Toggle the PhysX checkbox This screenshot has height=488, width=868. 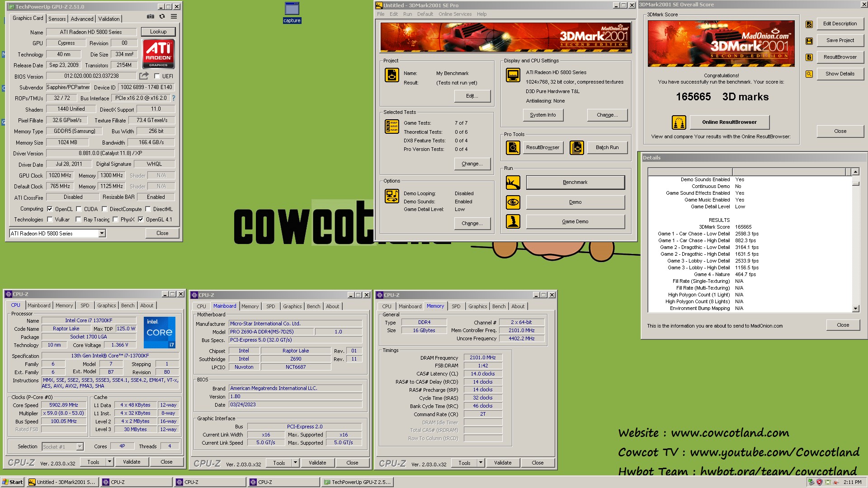tap(115, 220)
